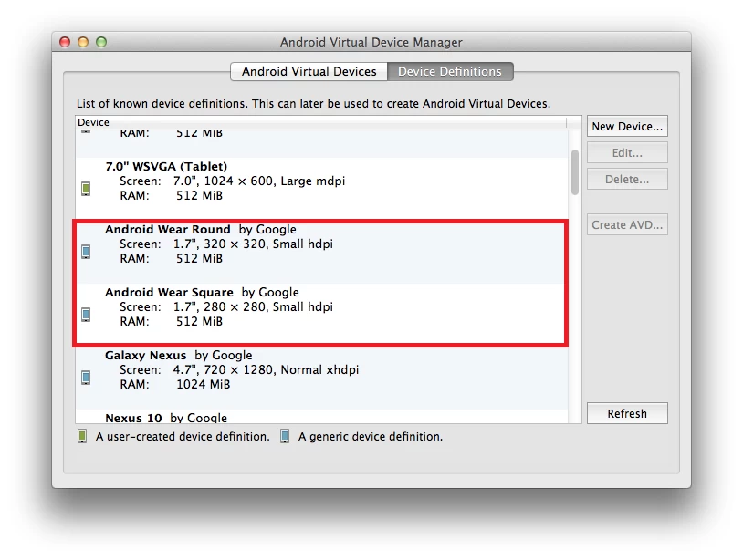Click the Create AVD... button
This screenshot has width=743, height=560.
pyautogui.click(x=627, y=225)
